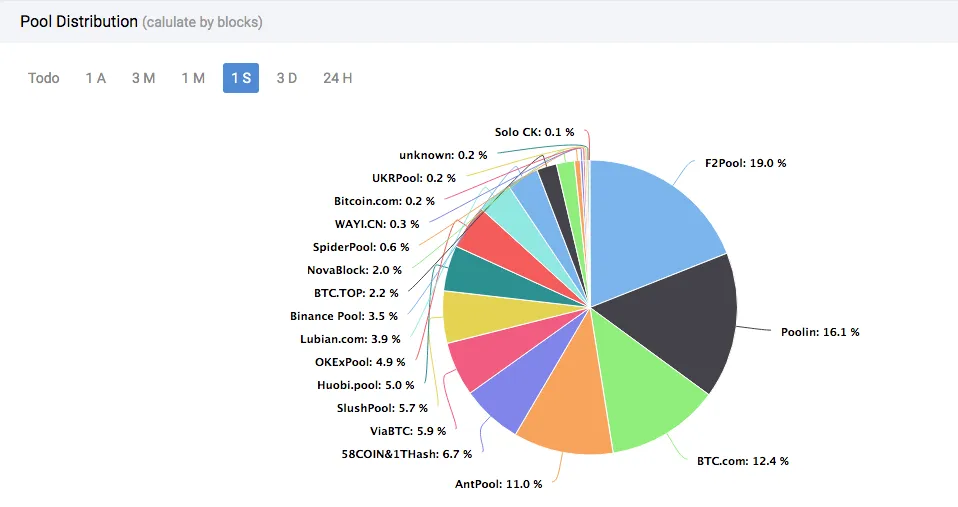Image resolution: width=958 pixels, height=507 pixels.
Task: Click the SpiderPool: 0.6 % label
Action: click(x=361, y=247)
